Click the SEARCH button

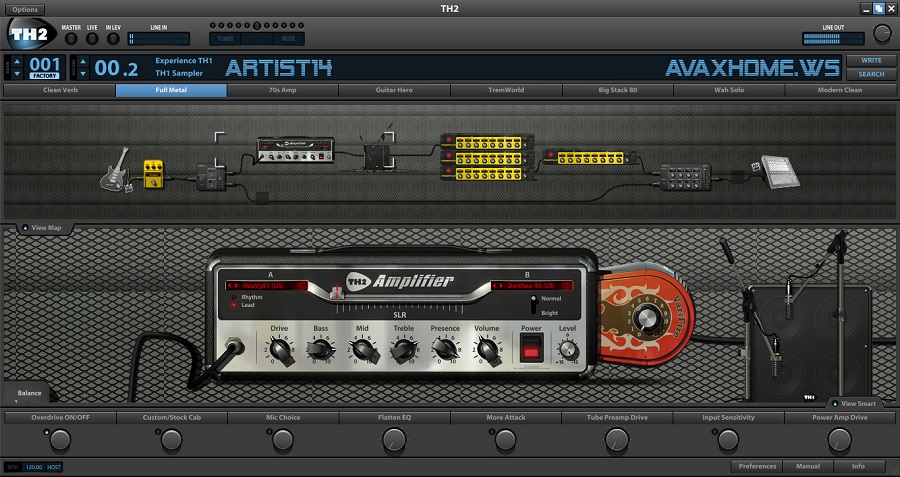871,74
